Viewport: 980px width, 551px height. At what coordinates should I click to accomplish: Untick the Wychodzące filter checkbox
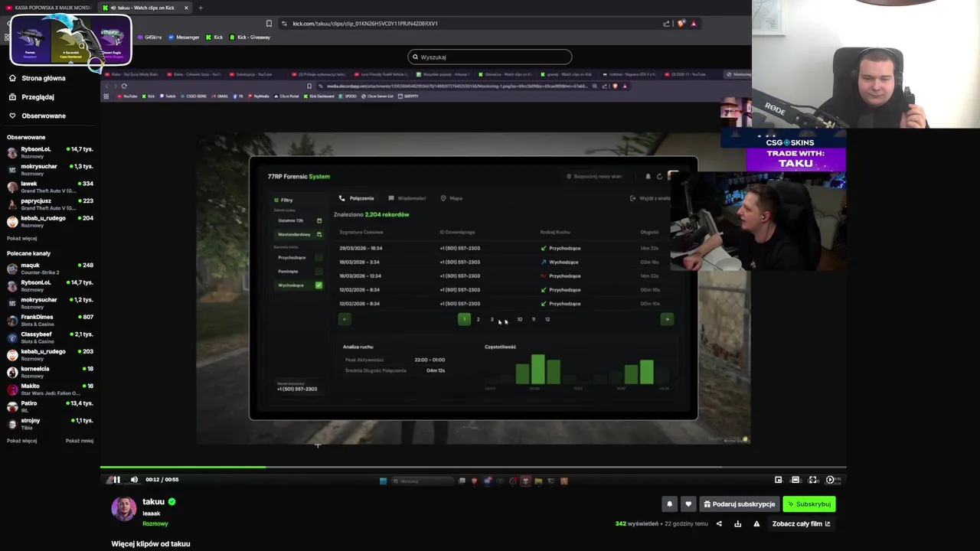tap(318, 285)
